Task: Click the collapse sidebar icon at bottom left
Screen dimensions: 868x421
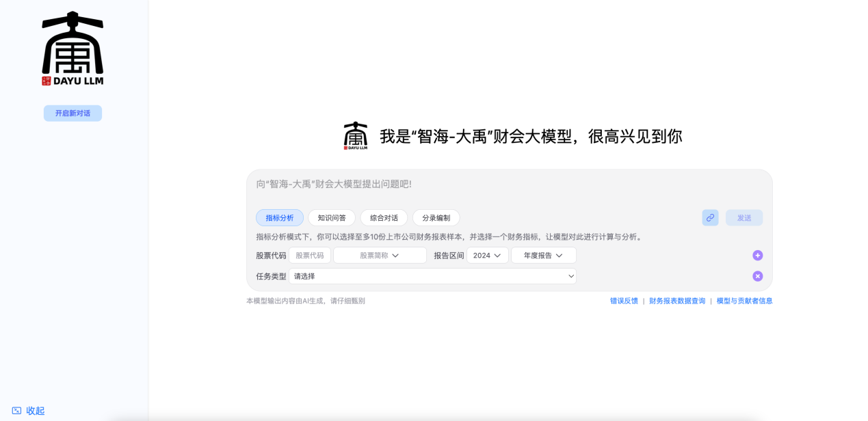Action: click(16, 411)
